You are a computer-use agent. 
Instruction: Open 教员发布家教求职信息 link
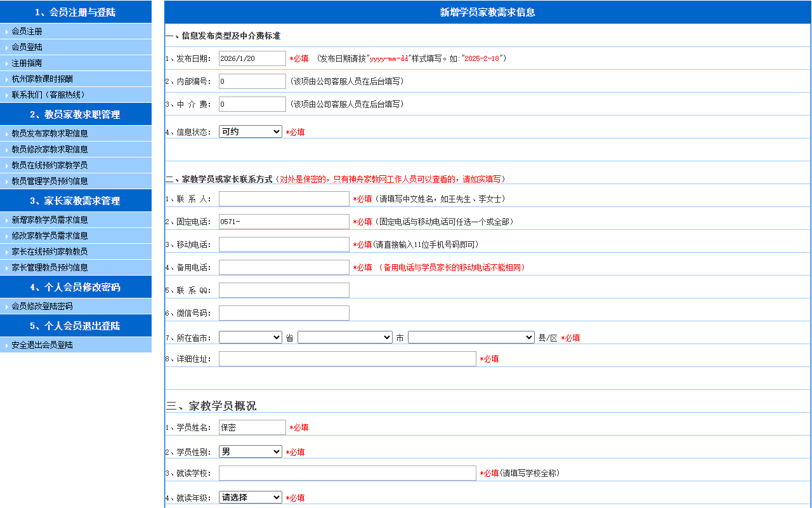[x=49, y=133]
